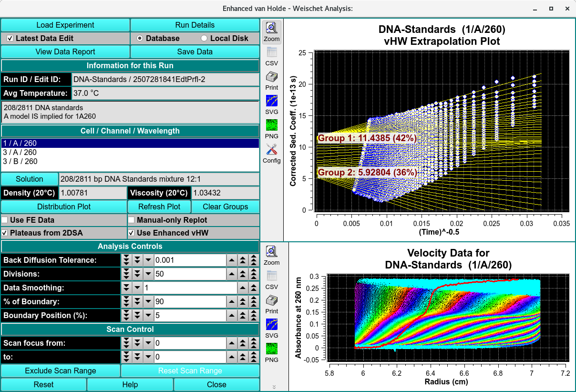Click the Group 1 marker on the extrapolation plot
Screen dimensions: 576x392
[x=367, y=138]
